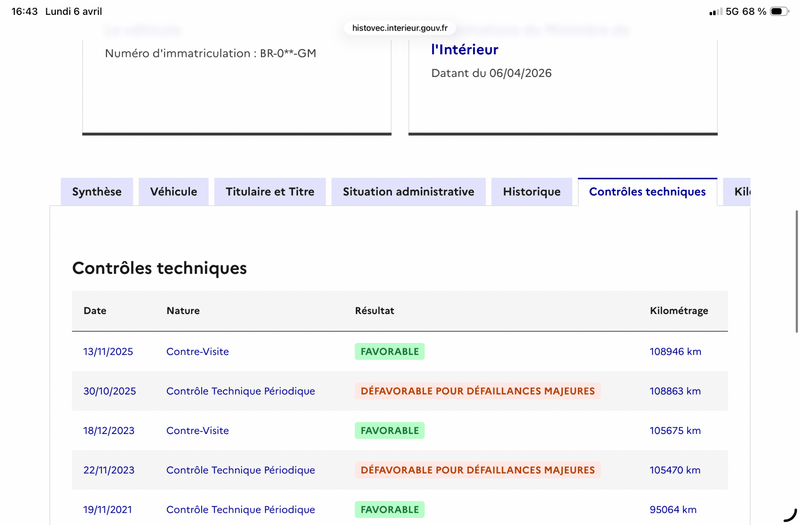Click the 30/10/2025 Contrôle Technique Périodique row

240,391
